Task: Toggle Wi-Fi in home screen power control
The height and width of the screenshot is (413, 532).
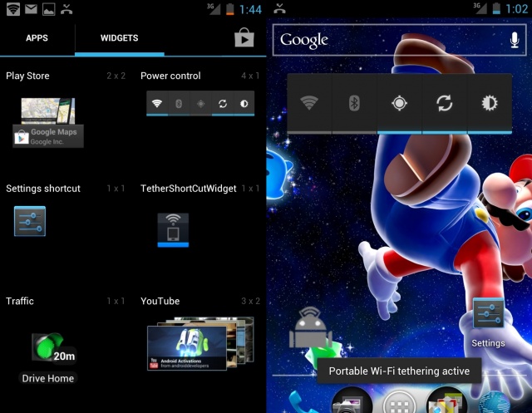Action: click(x=309, y=103)
